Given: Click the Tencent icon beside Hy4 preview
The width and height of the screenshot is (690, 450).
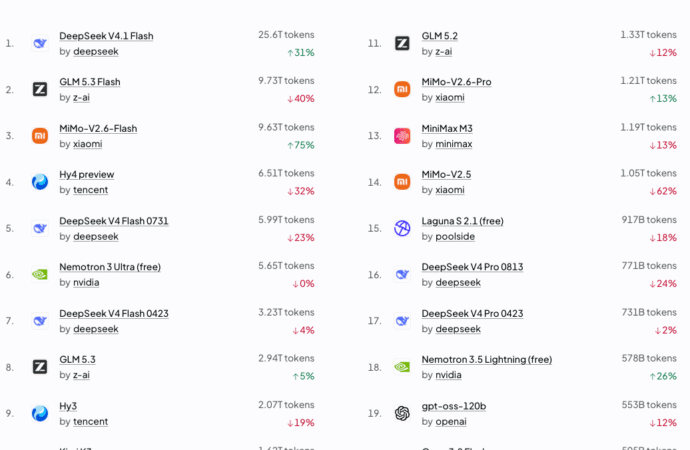Looking at the screenshot, I should coord(40,182).
